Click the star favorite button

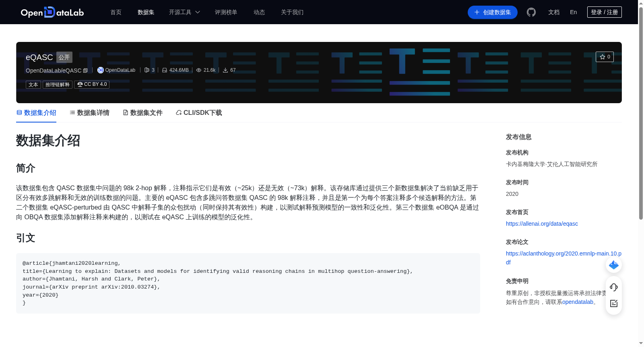605,57
